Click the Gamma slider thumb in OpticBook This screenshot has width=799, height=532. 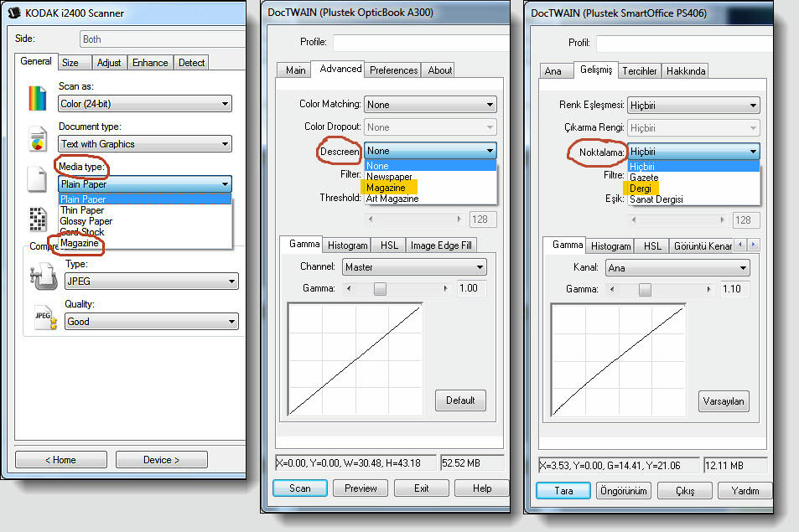[380, 288]
